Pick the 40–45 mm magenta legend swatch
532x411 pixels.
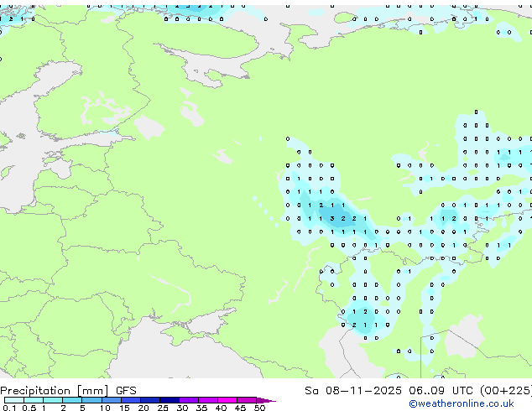[227, 400]
